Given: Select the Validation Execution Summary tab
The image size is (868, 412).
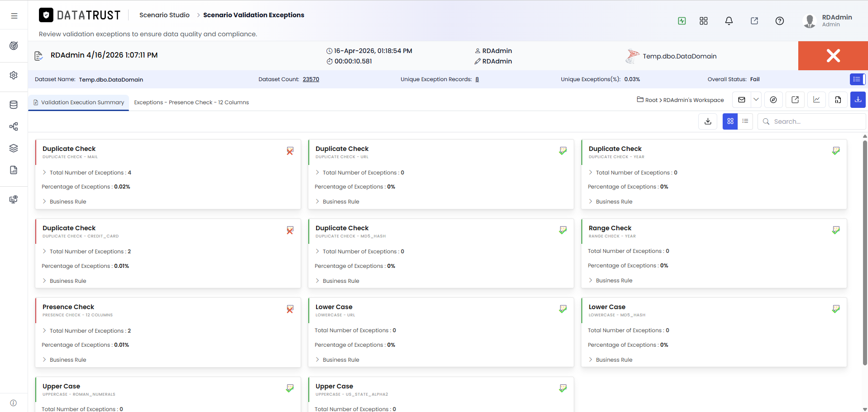Looking at the screenshot, I should point(79,102).
